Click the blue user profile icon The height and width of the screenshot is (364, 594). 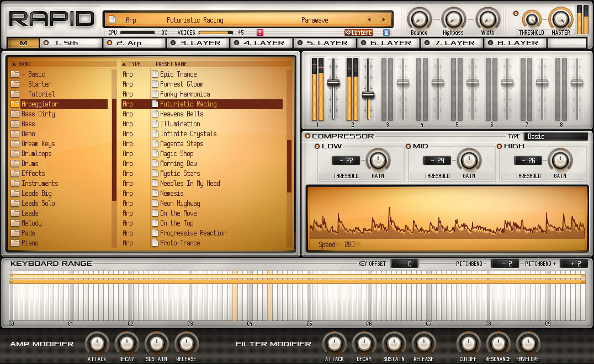386,33
